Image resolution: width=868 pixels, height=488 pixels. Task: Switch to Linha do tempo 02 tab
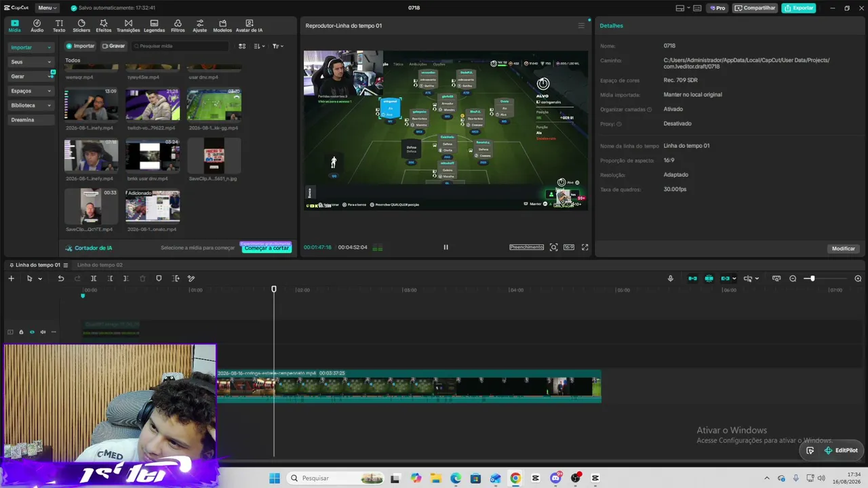100,265
